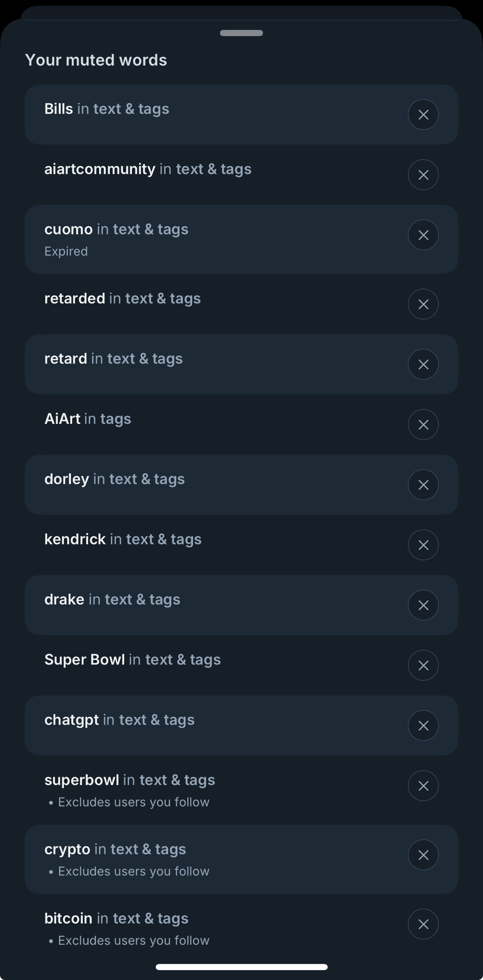Remove the "retard" muted word entry
Image resolution: width=483 pixels, height=980 pixels.
(x=423, y=365)
